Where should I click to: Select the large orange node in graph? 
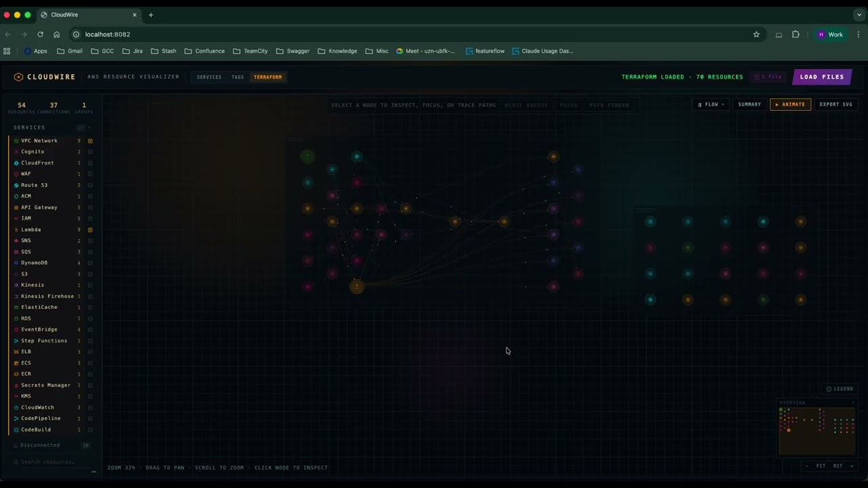357,287
